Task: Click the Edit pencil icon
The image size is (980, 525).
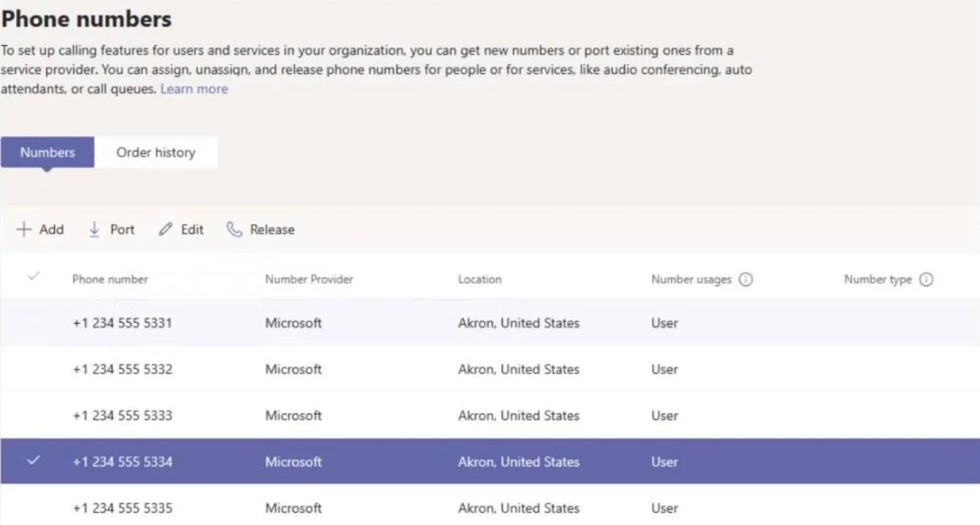Action: (x=165, y=229)
